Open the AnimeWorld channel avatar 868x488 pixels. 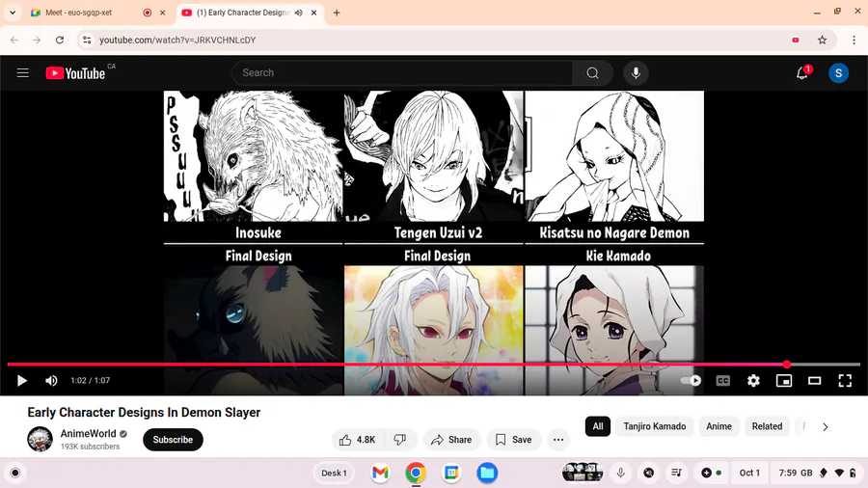point(40,440)
